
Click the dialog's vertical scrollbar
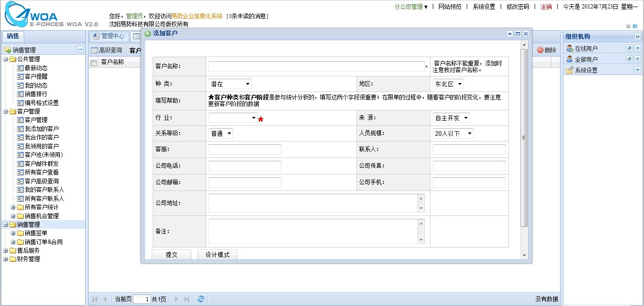[x=524, y=137]
